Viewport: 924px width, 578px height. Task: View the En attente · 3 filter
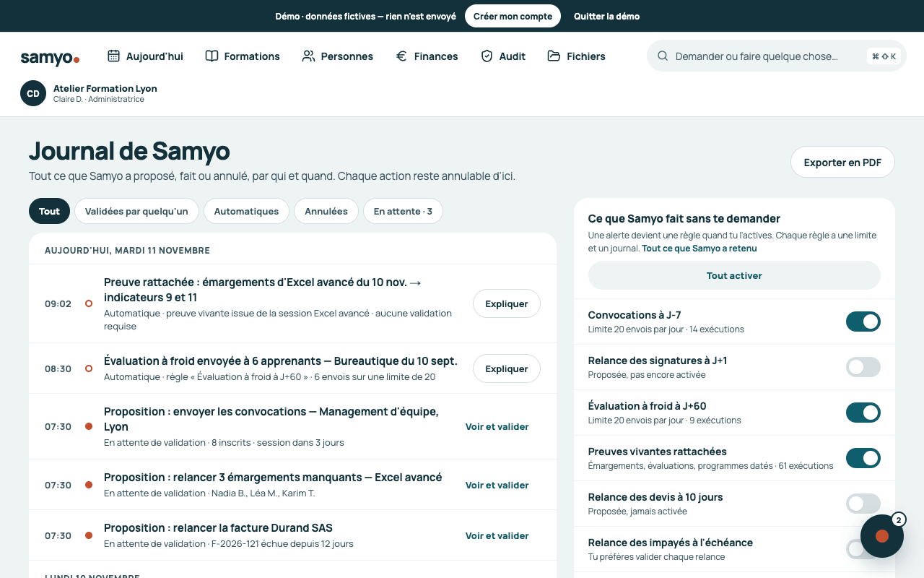[403, 211]
